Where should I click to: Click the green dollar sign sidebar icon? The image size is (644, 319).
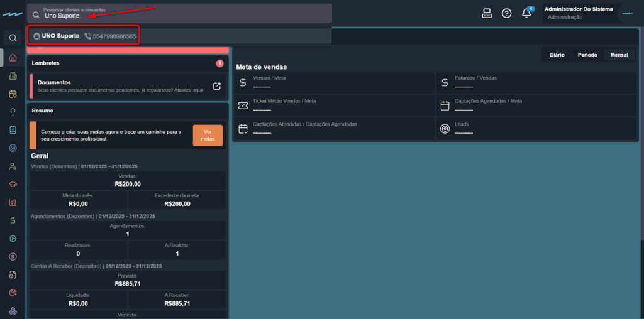pyautogui.click(x=13, y=220)
